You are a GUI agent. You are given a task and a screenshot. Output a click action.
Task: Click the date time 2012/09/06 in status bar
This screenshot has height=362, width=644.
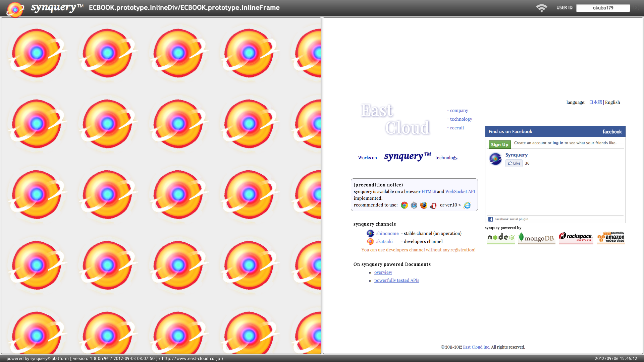[x=616, y=358]
